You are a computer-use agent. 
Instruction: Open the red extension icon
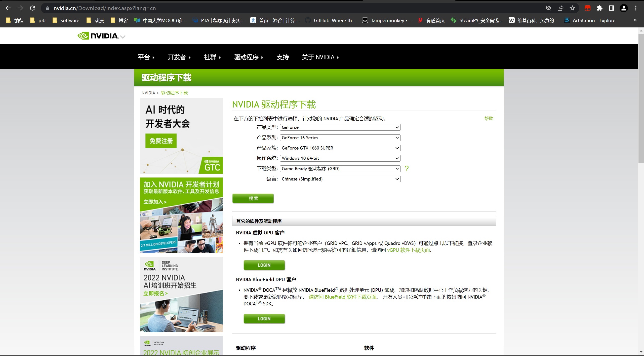pos(588,8)
